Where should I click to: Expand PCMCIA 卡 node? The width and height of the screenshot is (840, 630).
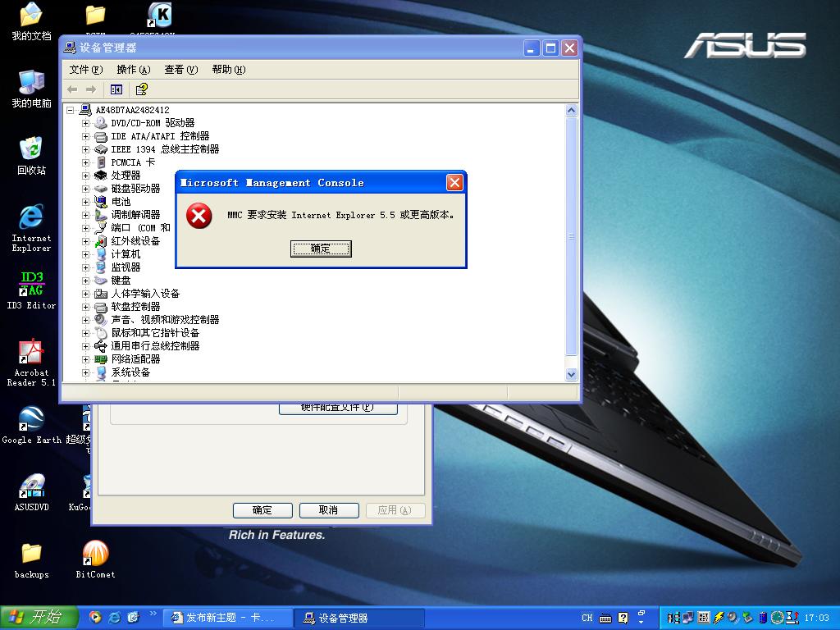pos(85,162)
